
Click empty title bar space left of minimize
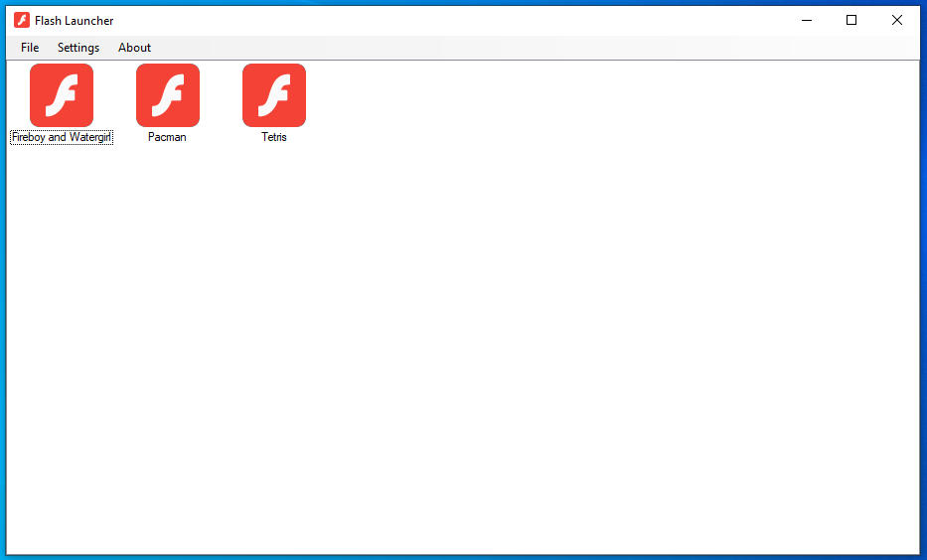449,20
